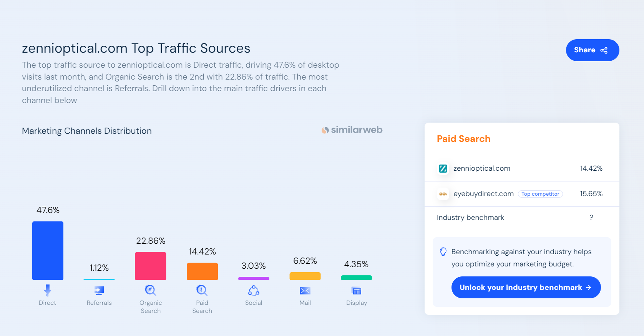Screen dimensions: 644x336
Task: Click the Organic Search magnifier icon
Action: pyautogui.click(x=150, y=290)
